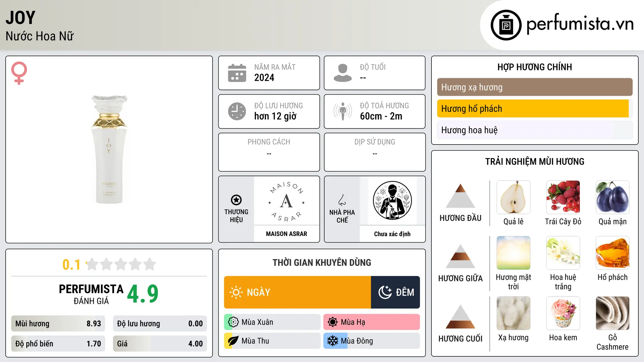Select the Gỗ Cashmere note image
Image resolution: width=644 pixels, height=362 pixels.
pyautogui.click(x=613, y=313)
